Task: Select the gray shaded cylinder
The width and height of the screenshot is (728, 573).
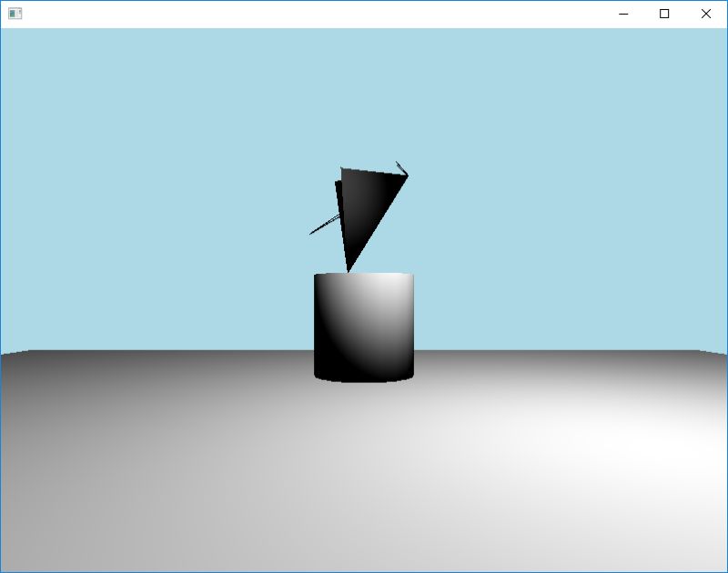Action: pyautogui.click(x=364, y=327)
